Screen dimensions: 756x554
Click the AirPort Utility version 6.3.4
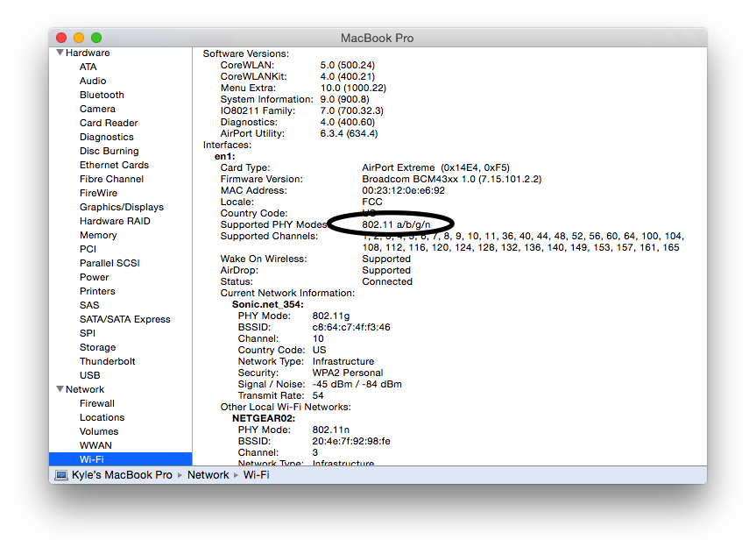[349, 133]
